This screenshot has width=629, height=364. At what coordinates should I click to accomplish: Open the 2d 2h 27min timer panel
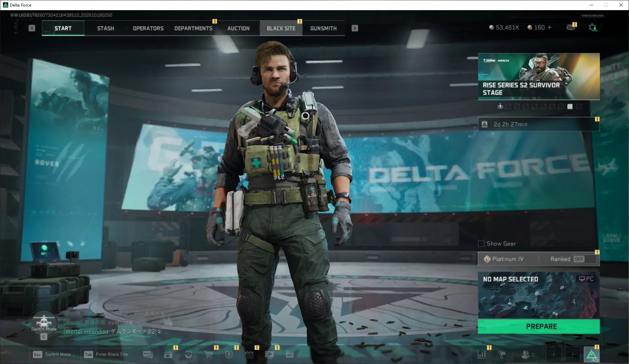point(539,125)
